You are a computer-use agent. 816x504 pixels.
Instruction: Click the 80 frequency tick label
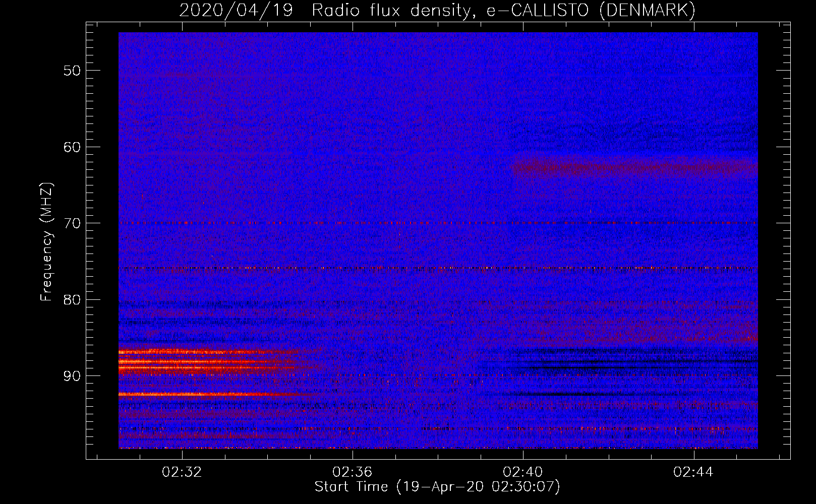coord(72,300)
